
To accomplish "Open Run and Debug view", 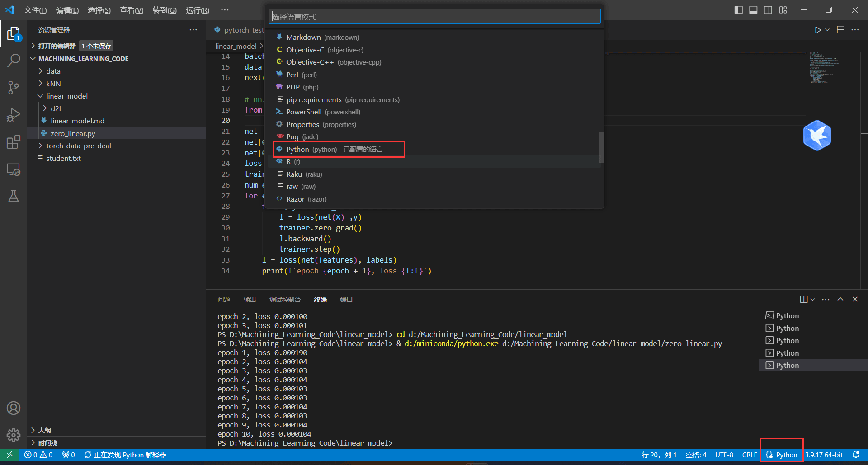I will (14, 115).
